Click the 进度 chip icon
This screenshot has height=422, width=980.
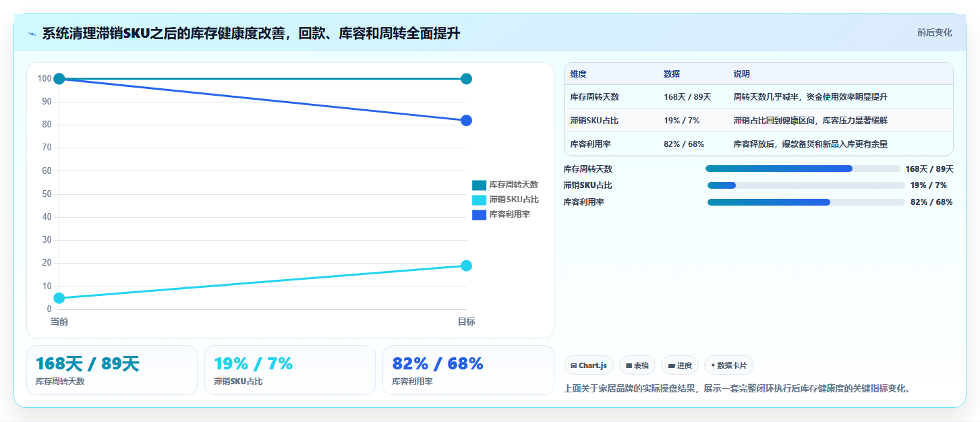[671, 366]
